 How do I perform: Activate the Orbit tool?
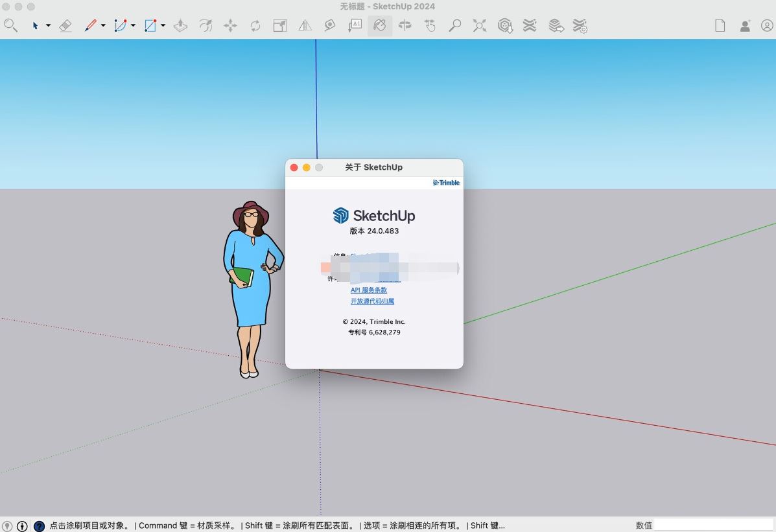coord(405,25)
